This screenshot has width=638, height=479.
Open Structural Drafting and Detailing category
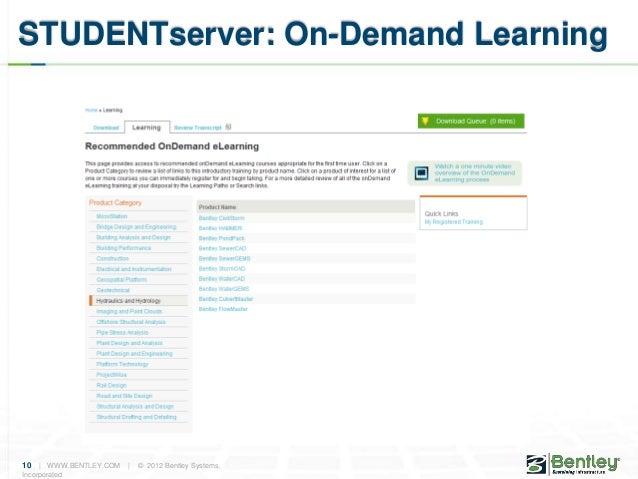click(x=136, y=417)
